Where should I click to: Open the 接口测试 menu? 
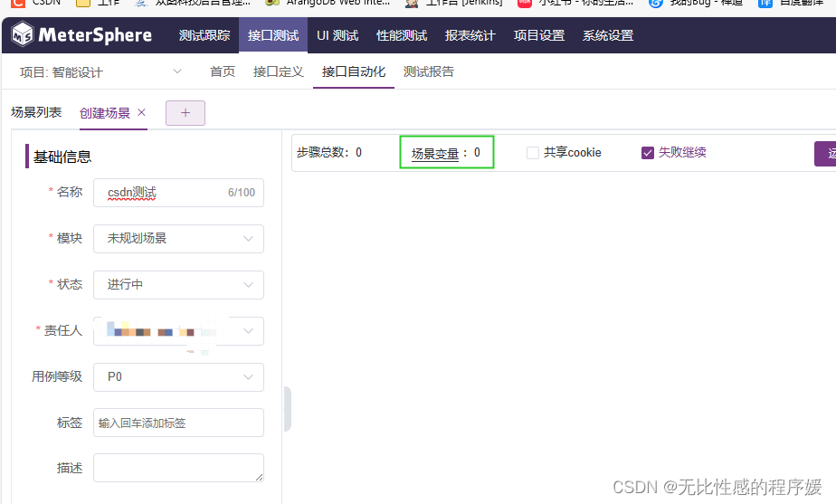coord(273,35)
